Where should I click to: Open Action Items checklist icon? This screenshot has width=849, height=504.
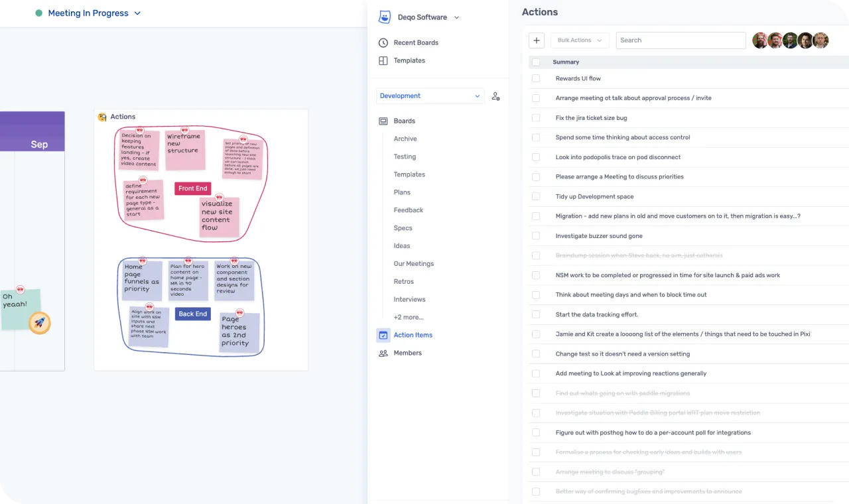point(383,336)
